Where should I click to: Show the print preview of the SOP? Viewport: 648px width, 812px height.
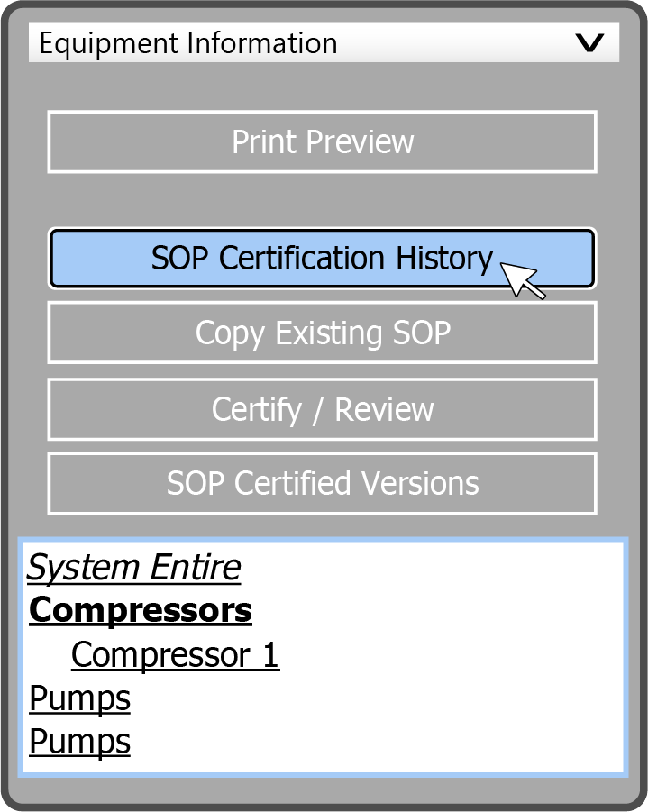tap(322, 141)
